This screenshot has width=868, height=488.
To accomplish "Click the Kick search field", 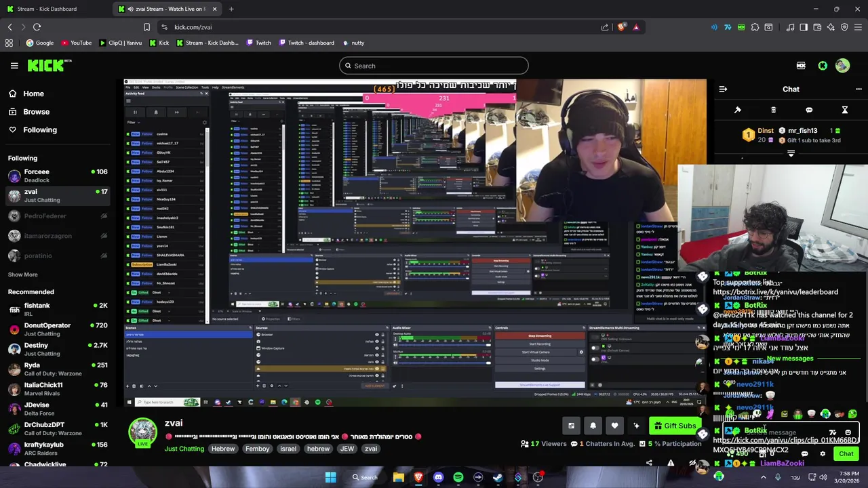I will (434, 66).
